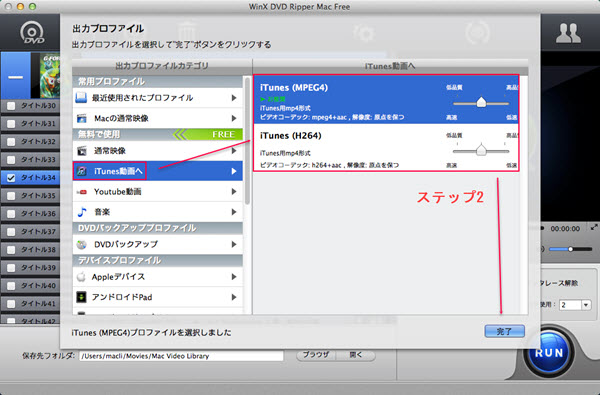
Task: Click the general video clapperboard icon
Action: coord(82,151)
